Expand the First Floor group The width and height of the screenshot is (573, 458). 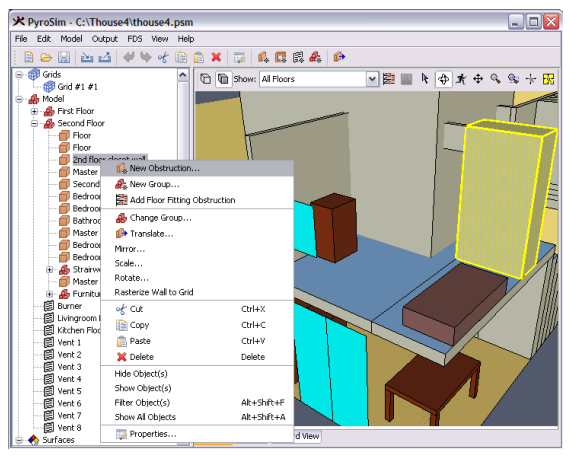(x=34, y=111)
